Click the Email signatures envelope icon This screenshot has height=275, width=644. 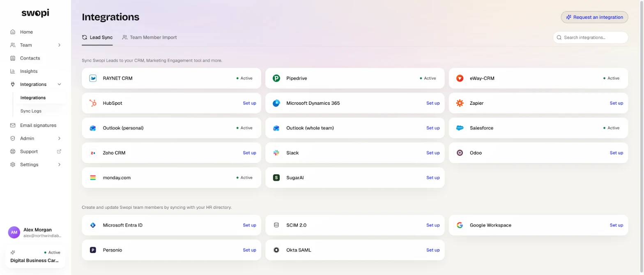13,125
